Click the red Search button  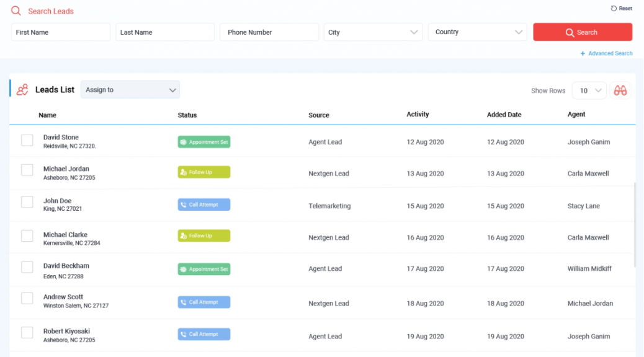point(583,32)
